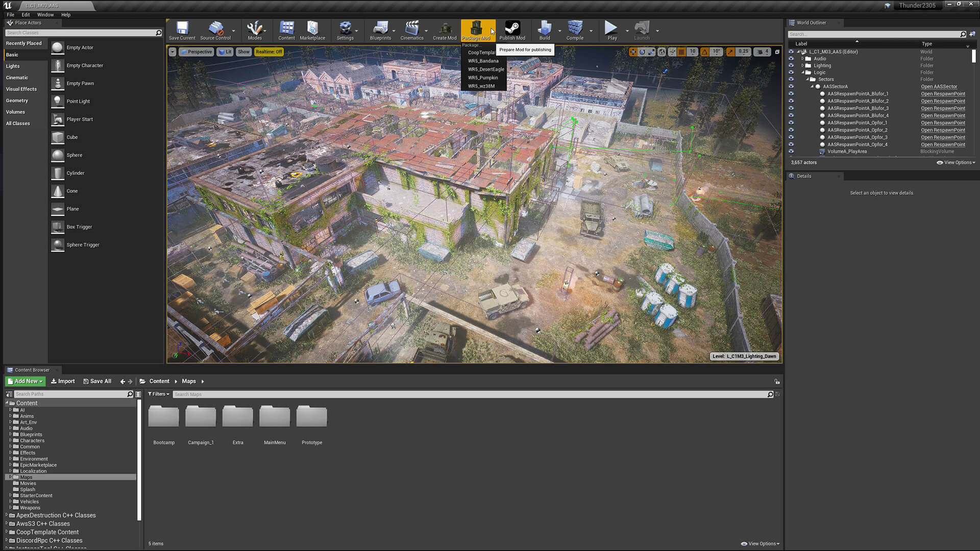The height and width of the screenshot is (551, 980).
Task: Open the Cinematics toolbar icon
Action: pos(412,31)
